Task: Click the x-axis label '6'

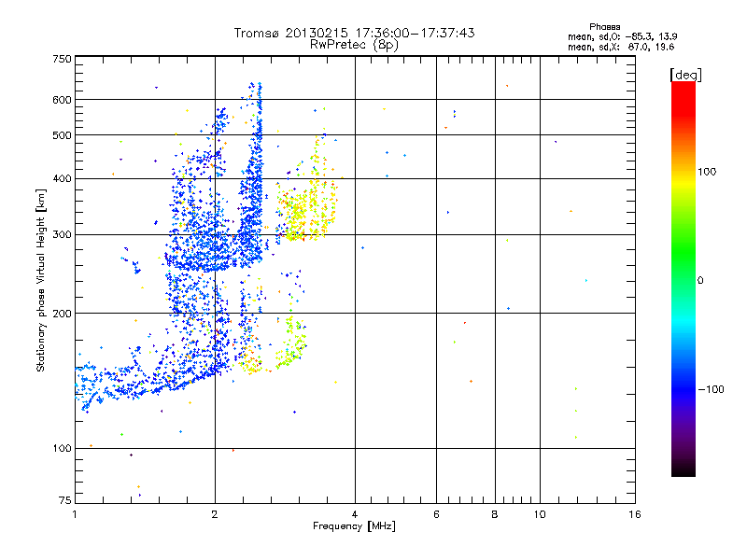Action: click(x=436, y=514)
